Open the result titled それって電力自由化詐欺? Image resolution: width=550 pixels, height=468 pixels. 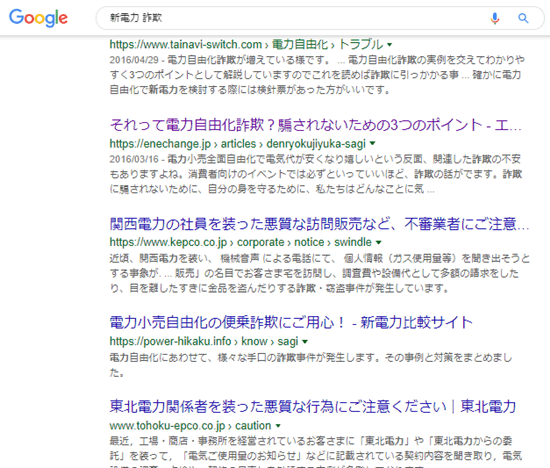(316, 125)
